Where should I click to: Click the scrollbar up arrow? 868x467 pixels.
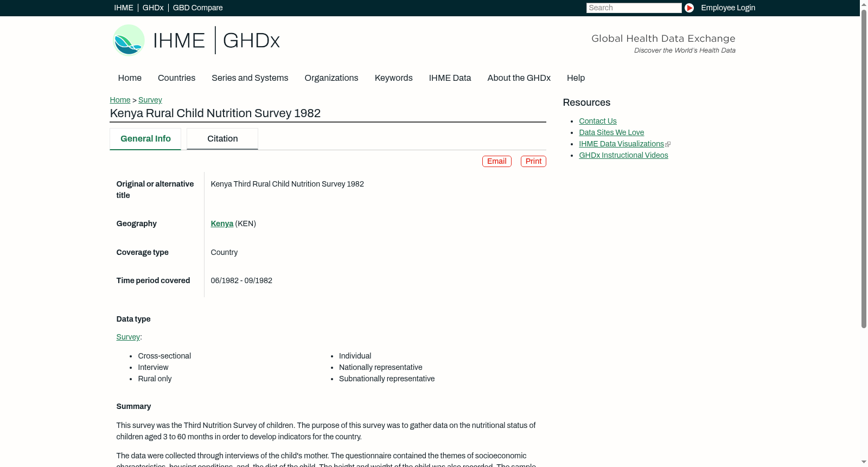coord(864,4)
